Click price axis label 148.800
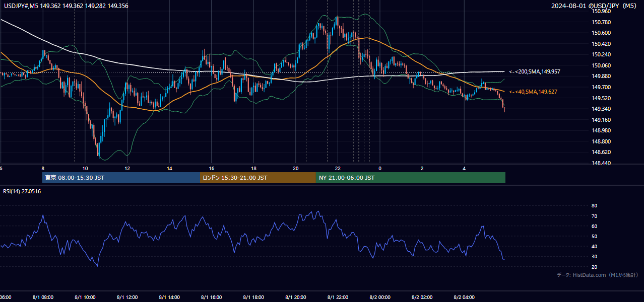 point(601,141)
